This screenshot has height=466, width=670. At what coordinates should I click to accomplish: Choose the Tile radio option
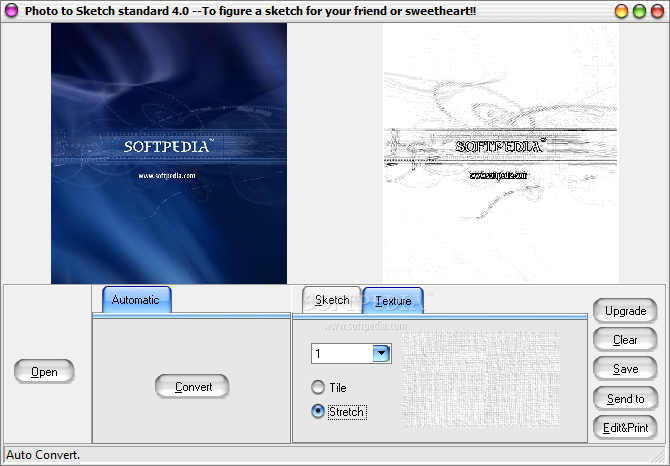[x=329, y=387]
